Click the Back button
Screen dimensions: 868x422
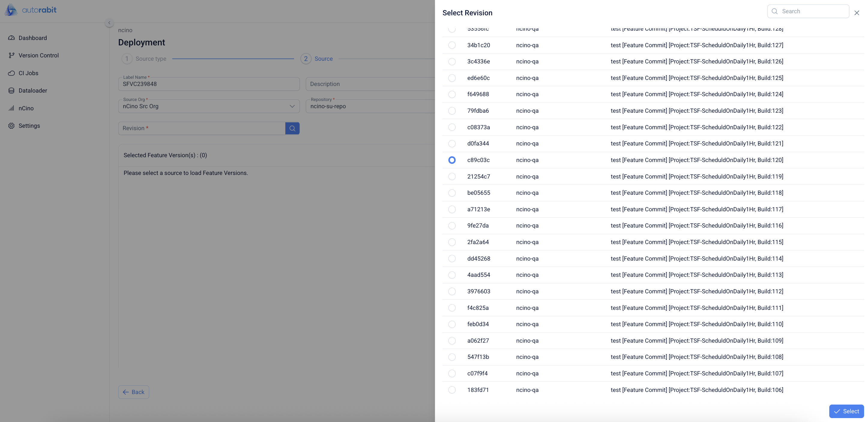click(134, 392)
